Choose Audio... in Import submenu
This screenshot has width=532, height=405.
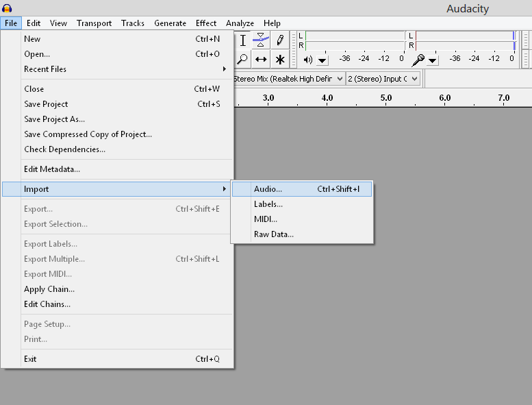pos(302,189)
